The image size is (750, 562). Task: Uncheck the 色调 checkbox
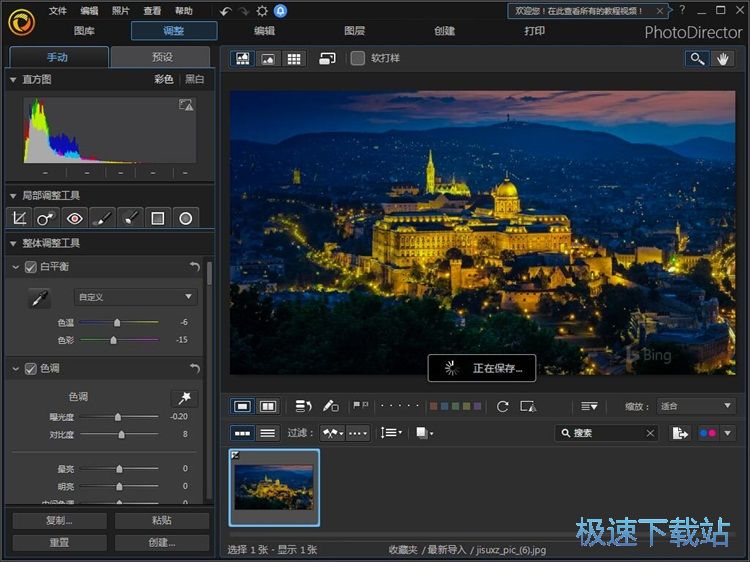tap(31, 369)
